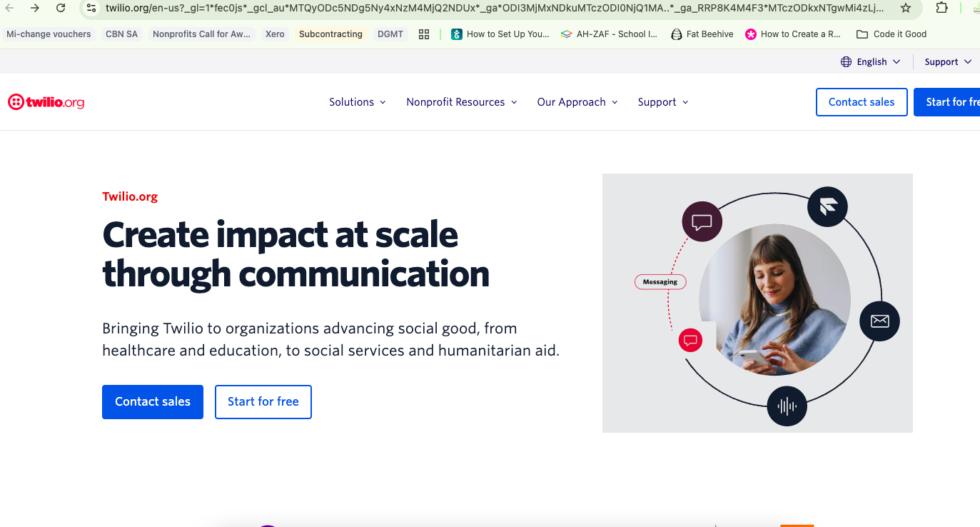The image size is (980, 527).
Task: Click Start for free below the headline
Action: 263,402
